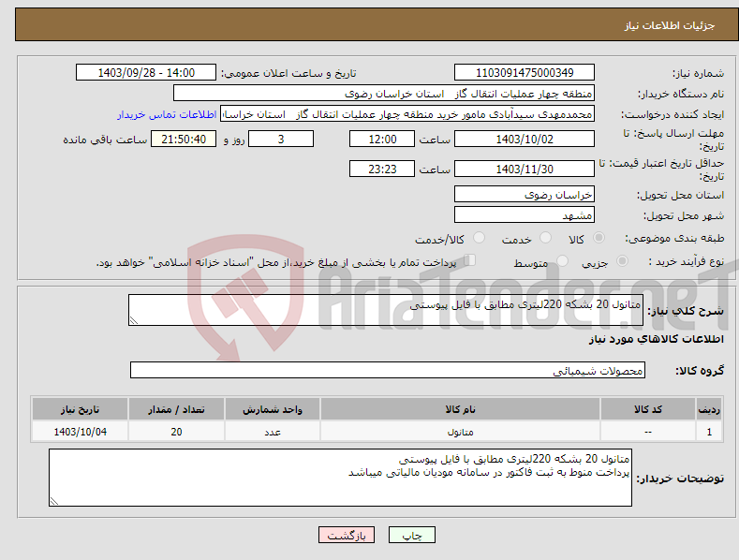
Task: Click the چاپ (print) button
Action: [411, 535]
